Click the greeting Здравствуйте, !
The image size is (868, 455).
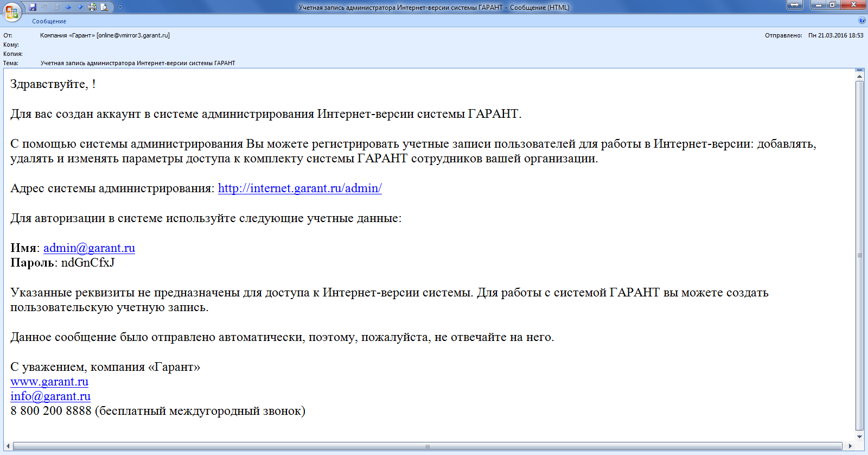coord(53,84)
